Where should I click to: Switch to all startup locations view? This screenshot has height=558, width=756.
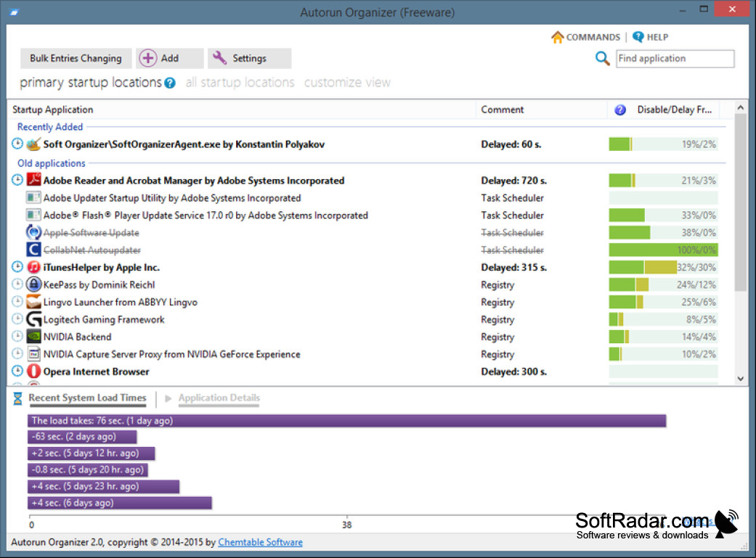coord(240,83)
